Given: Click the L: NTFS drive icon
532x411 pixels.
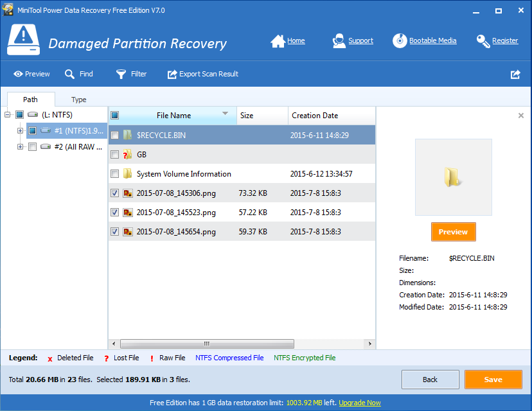Looking at the screenshot, I should click(x=33, y=114).
